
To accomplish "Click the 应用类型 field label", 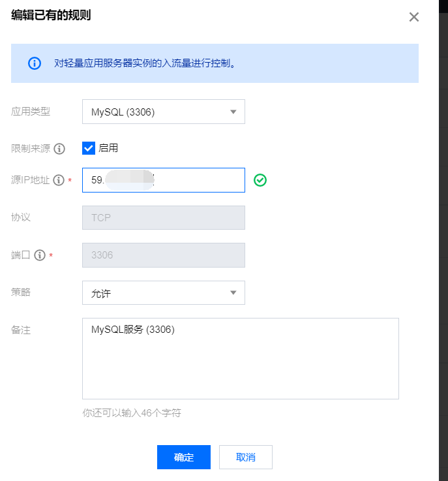I will point(31,112).
